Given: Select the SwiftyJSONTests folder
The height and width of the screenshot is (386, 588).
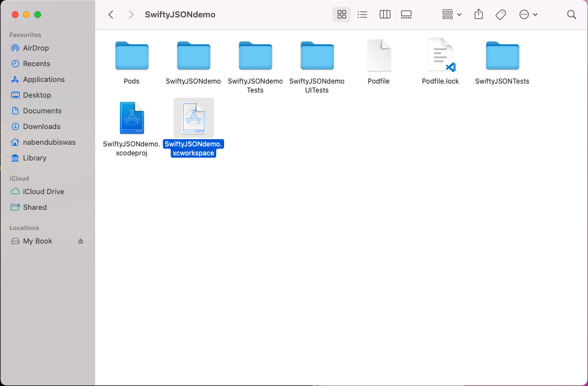Looking at the screenshot, I should (502, 56).
